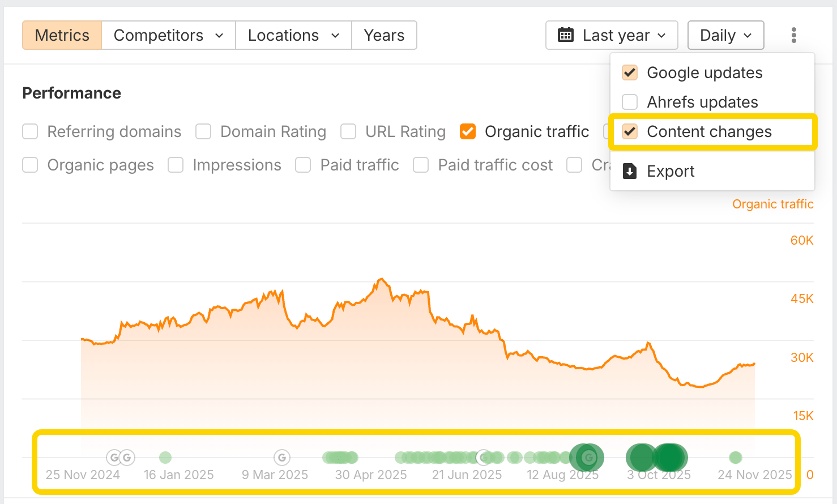Expand the Competitors dropdown
Viewport: 837px width, 504px height.
[168, 35]
